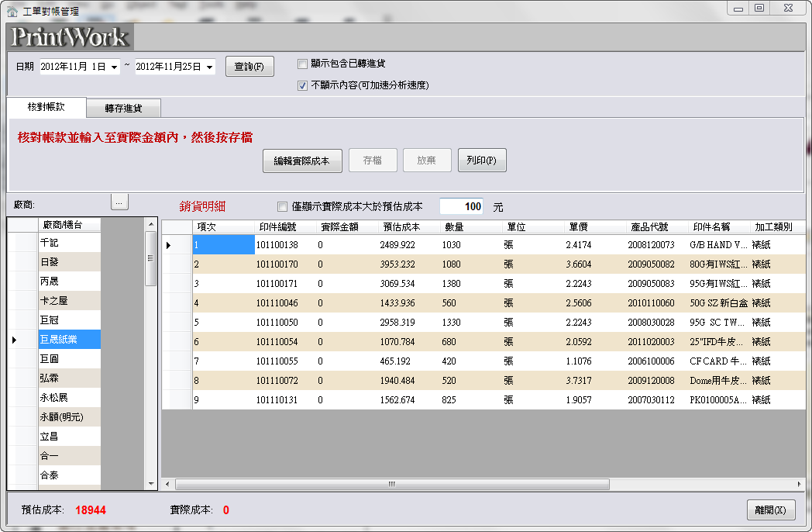
Task: Select vendor 卡之屋 in list
Action: pos(70,301)
